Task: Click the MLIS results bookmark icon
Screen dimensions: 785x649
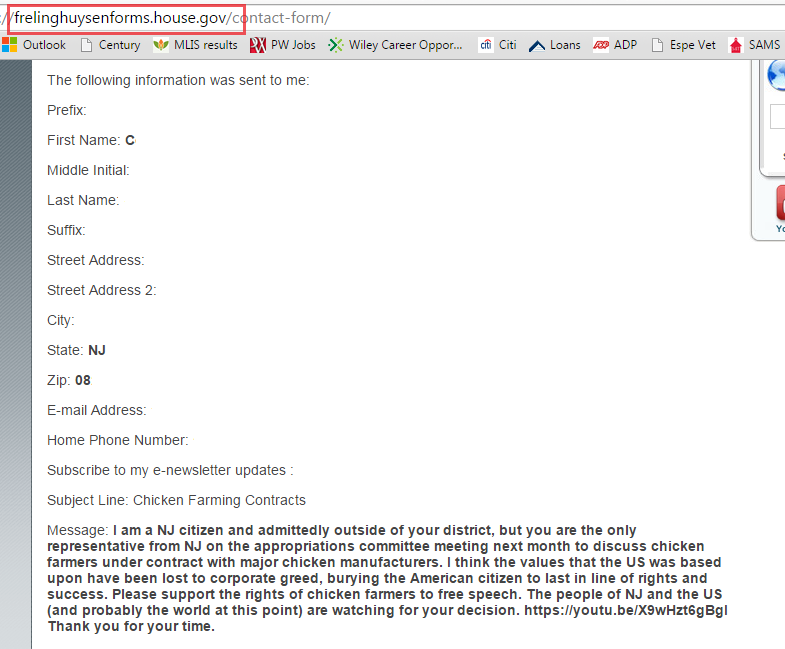Action: tap(161, 45)
